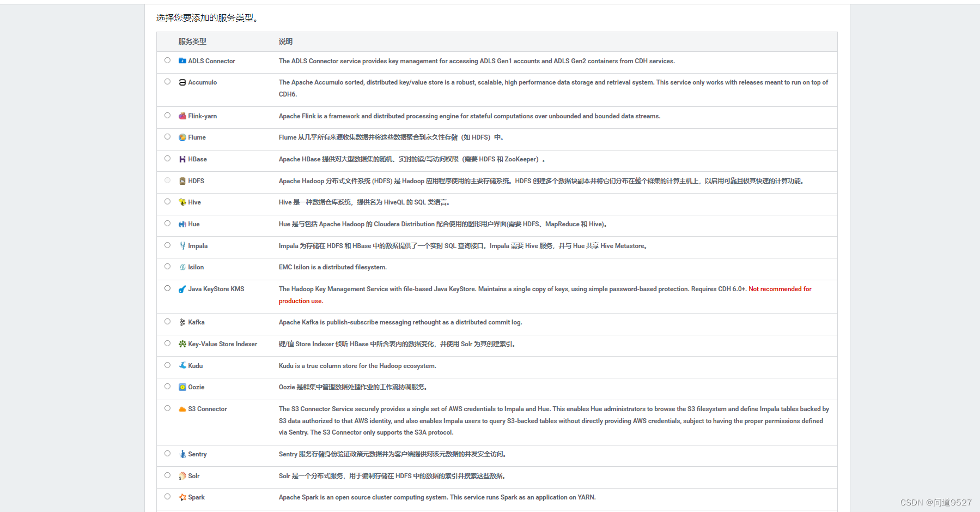The width and height of the screenshot is (980, 512).
Task: Click the S3 Connector service name
Action: [x=207, y=409]
